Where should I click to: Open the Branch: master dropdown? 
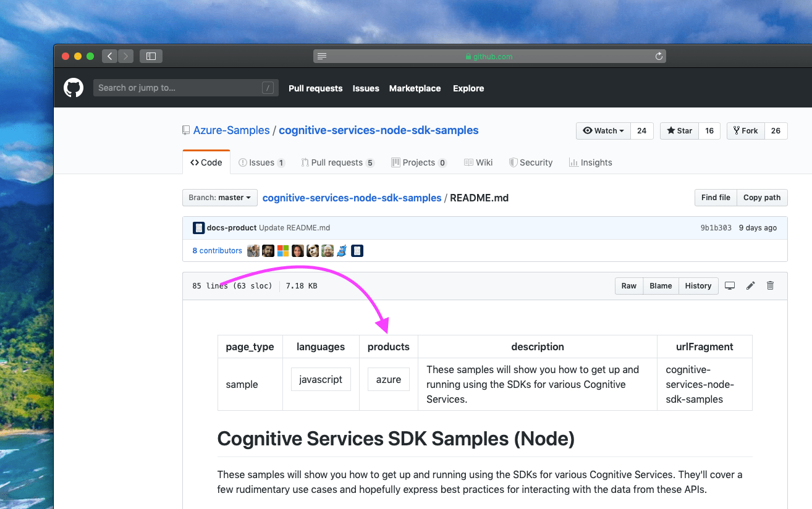[219, 198]
